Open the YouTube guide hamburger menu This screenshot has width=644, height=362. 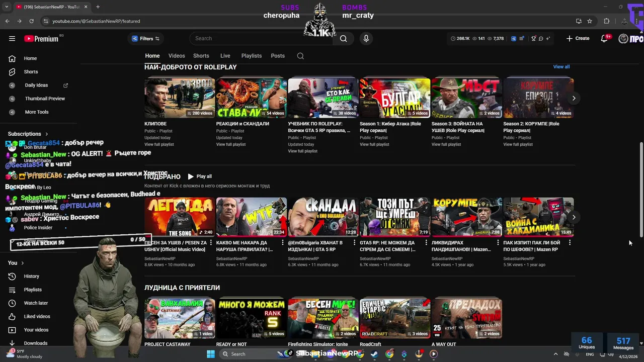click(12, 38)
